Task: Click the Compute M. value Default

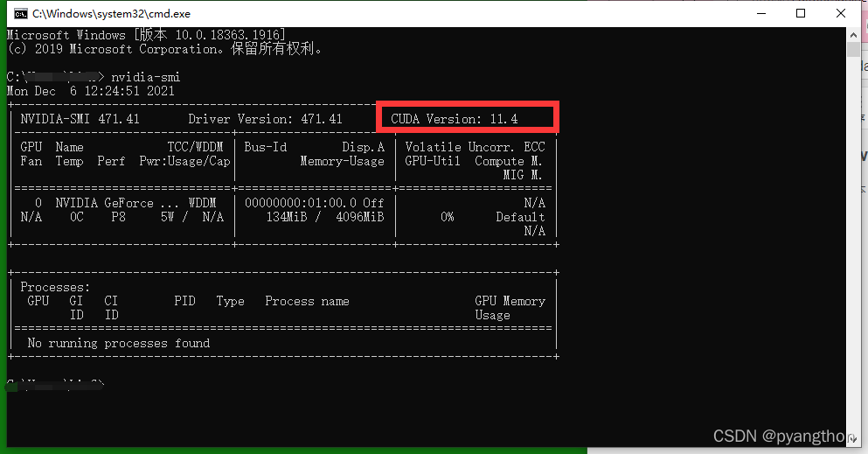Action: pyautogui.click(x=520, y=217)
